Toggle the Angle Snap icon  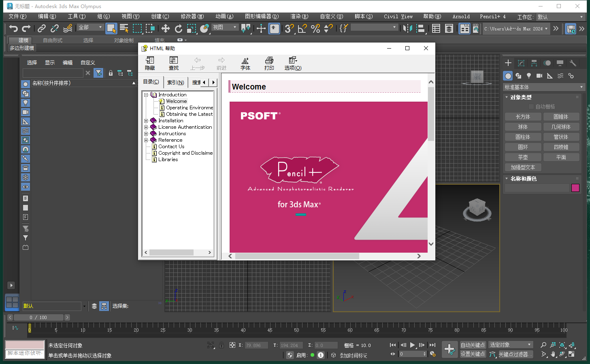(302, 28)
